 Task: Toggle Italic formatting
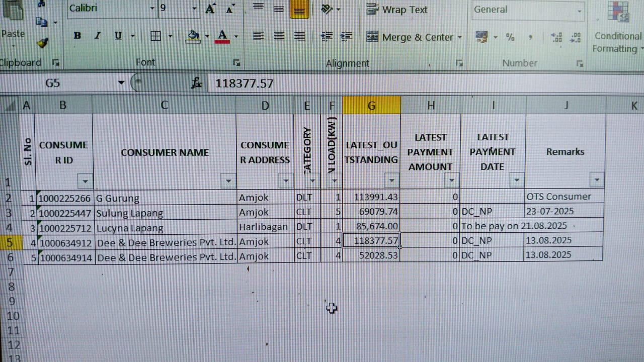[97, 36]
